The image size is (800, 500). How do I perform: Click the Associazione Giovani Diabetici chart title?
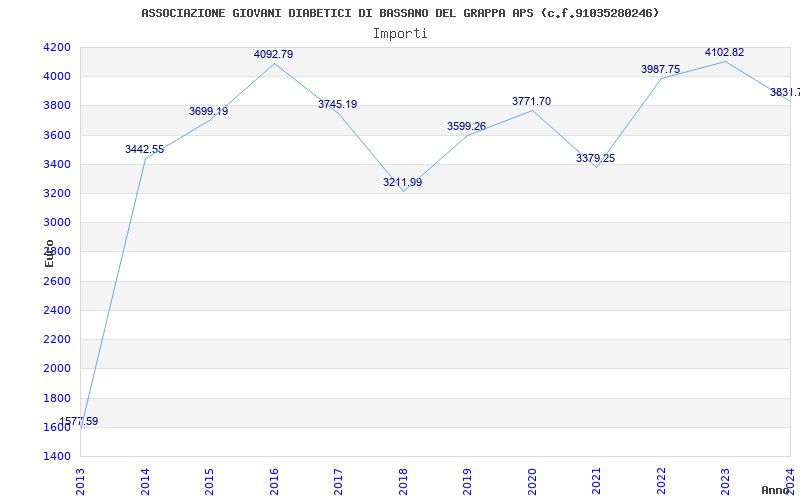tap(400, 13)
